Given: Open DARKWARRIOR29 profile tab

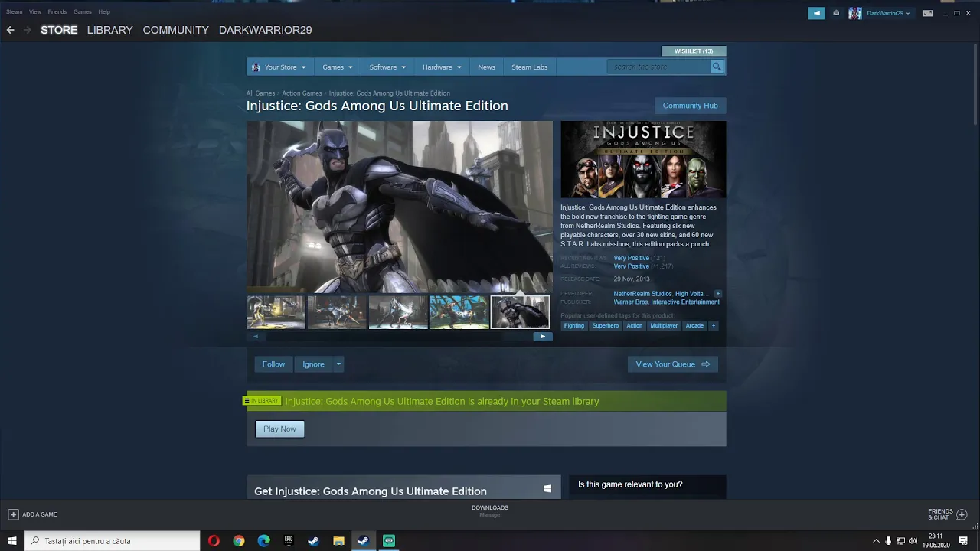Looking at the screenshot, I should (265, 30).
